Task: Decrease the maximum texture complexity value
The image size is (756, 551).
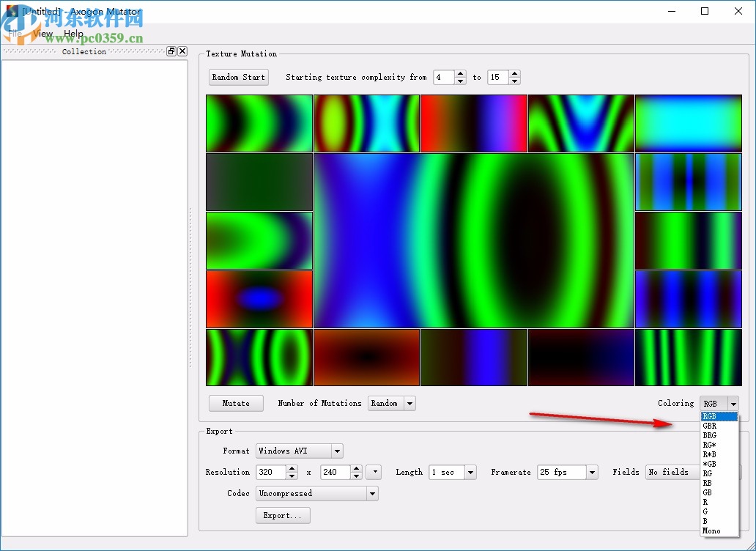Action: (x=515, y=81)
